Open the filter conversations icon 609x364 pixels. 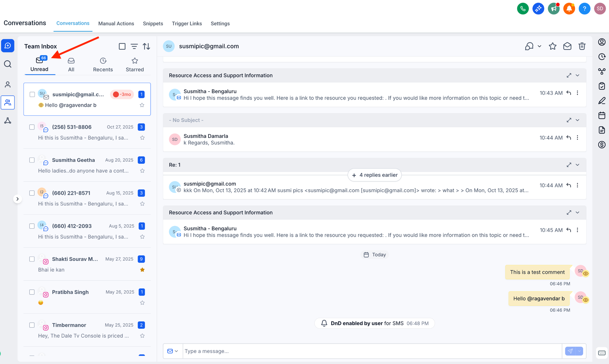134,46
